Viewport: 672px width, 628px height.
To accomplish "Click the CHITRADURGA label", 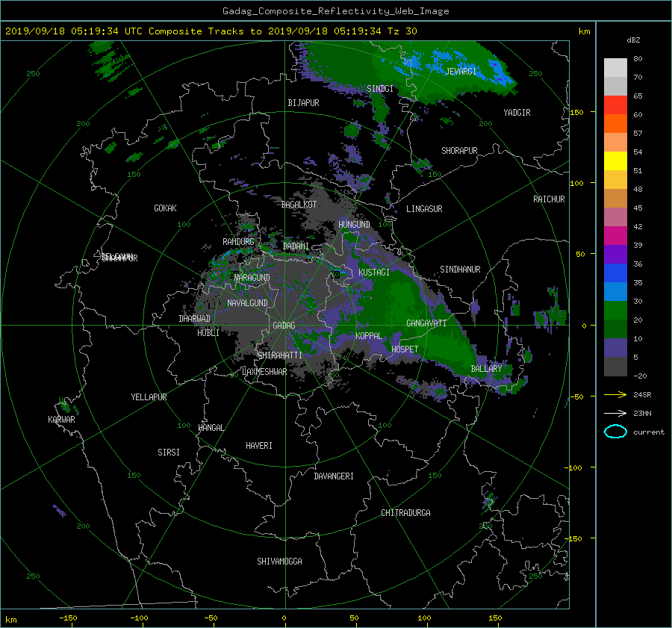I will [x=405, y=513].
